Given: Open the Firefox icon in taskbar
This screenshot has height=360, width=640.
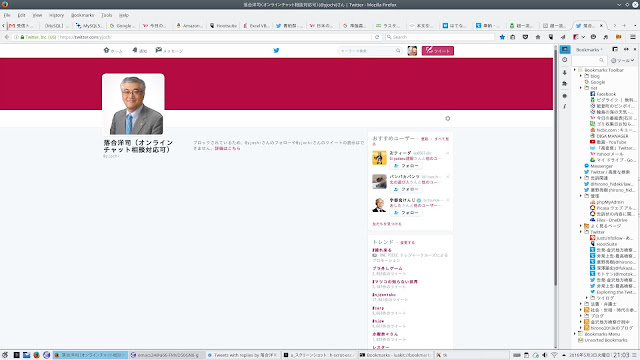Looking at the screenshot, I should pos(36,355).
